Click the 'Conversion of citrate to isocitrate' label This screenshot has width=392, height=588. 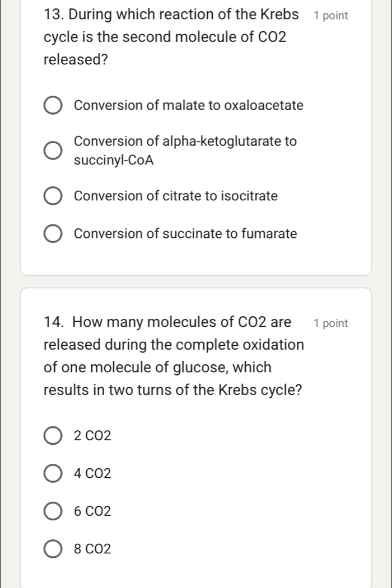176,196
